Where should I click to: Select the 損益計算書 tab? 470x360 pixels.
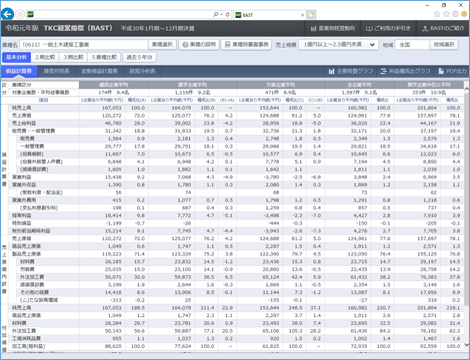pyautogui.click(x=19, y=71)
